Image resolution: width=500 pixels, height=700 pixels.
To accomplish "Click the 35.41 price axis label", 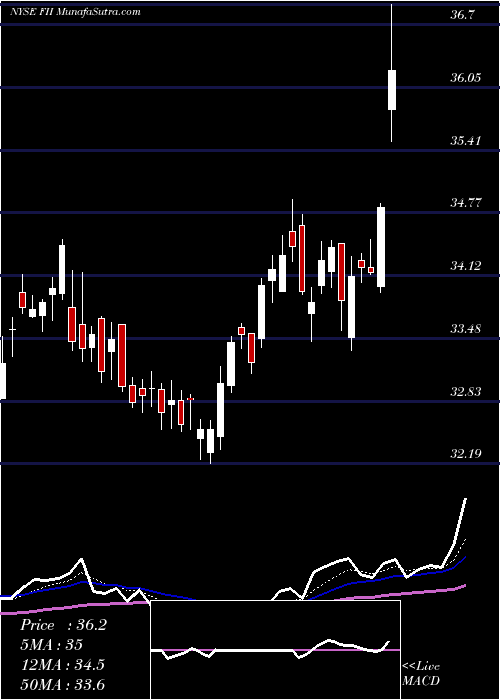I will (465, 141).
